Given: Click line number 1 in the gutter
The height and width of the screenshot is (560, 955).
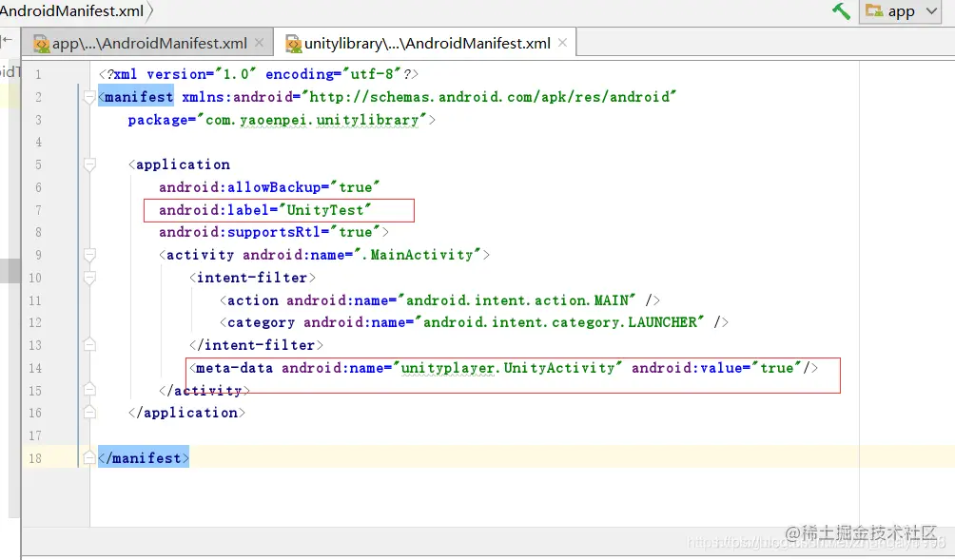Looking at the screenshot, I should 38,74.
